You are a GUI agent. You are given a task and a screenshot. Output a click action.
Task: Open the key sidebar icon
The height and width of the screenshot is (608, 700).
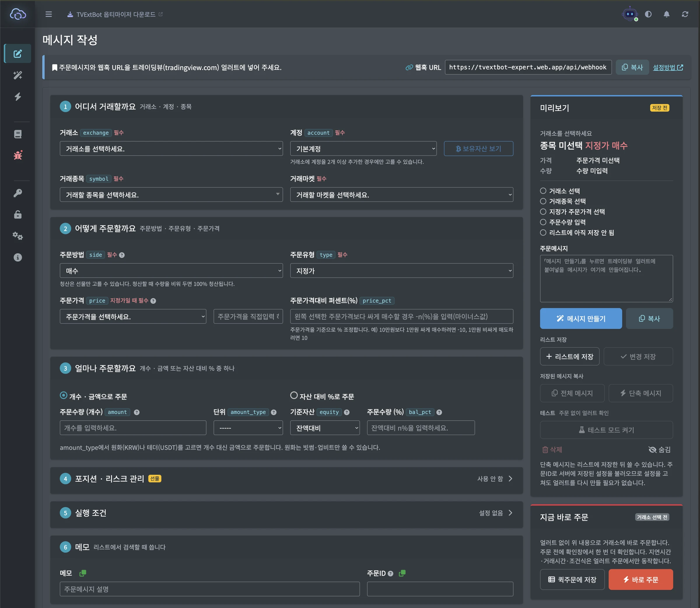click(x=17, y=193)
